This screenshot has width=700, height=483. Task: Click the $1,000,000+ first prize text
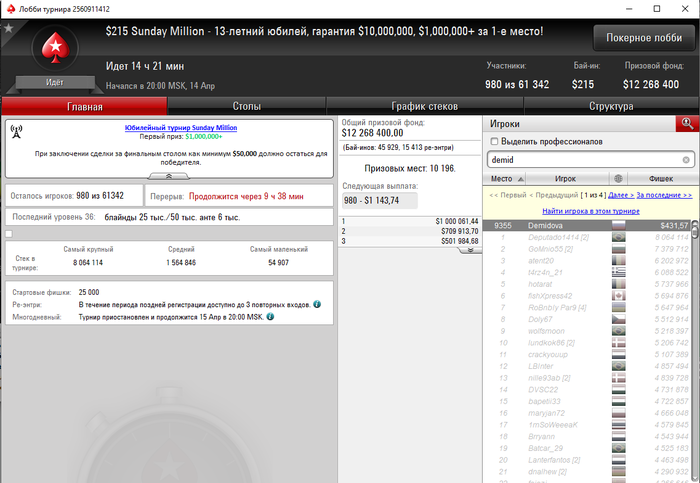coord(204,136)
